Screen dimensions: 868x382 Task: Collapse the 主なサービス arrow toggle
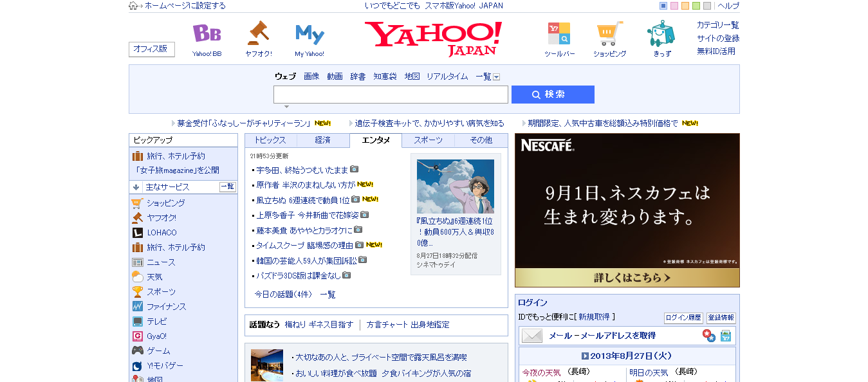pyautogui.click(x=136, y=187)
